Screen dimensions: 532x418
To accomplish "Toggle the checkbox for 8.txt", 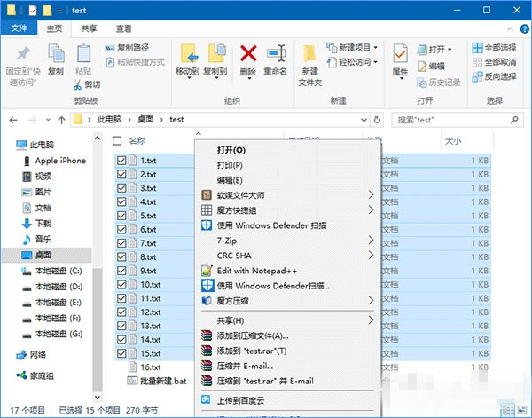I will tap(121, 257).
